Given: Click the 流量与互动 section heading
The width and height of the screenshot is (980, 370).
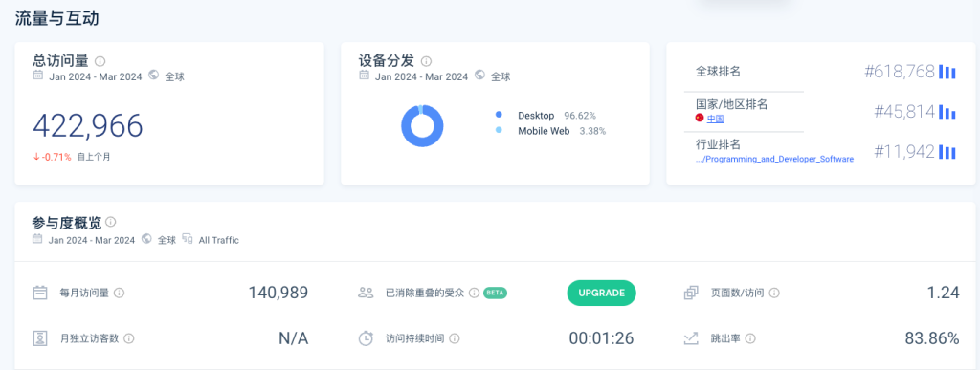Looking at the screenshot, I should 56,18.
